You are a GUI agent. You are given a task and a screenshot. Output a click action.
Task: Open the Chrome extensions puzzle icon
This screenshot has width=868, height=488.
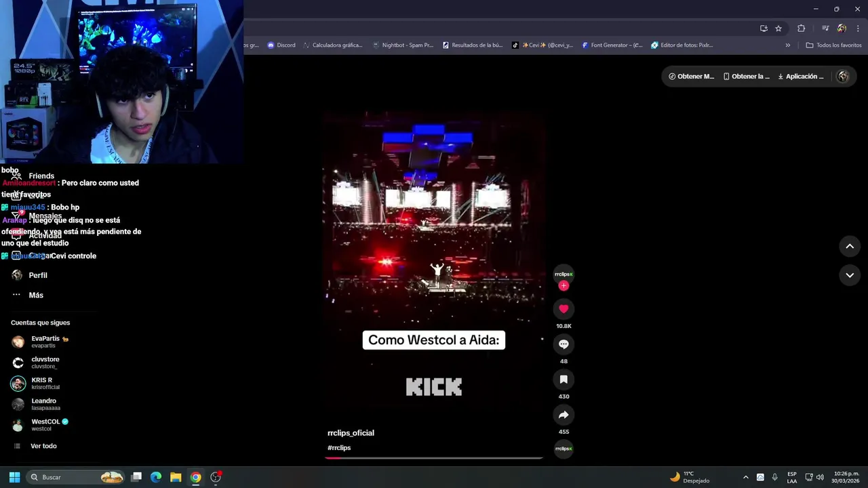(802, 28)
